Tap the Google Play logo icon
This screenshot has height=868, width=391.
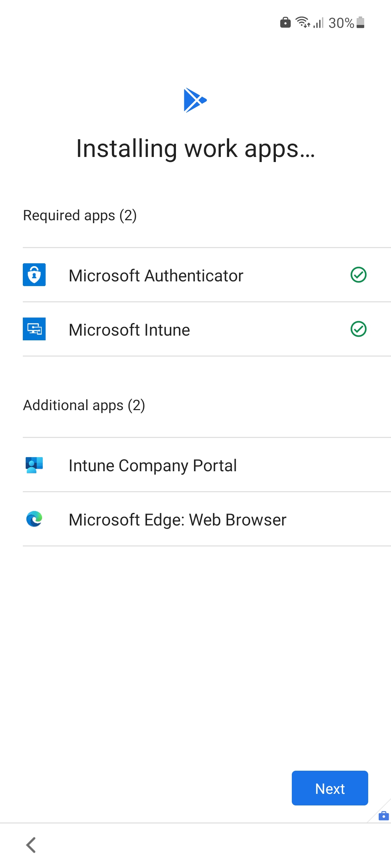195,100
